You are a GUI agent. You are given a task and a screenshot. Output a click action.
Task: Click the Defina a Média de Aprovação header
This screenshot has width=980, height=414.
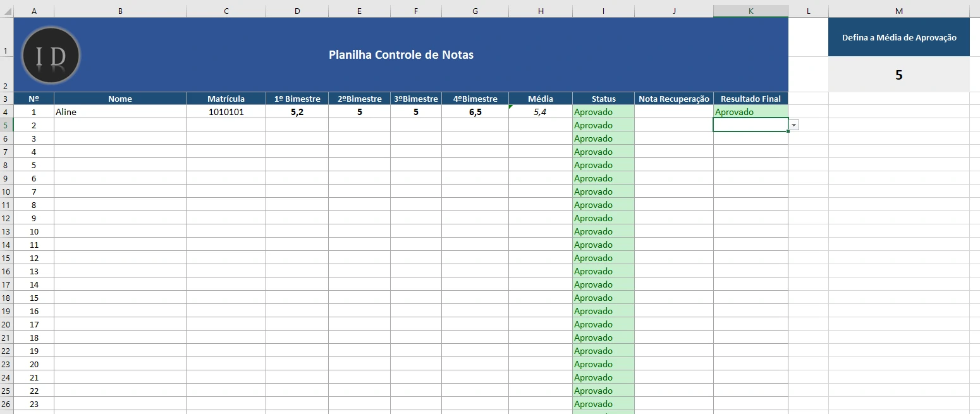point(898,37)
